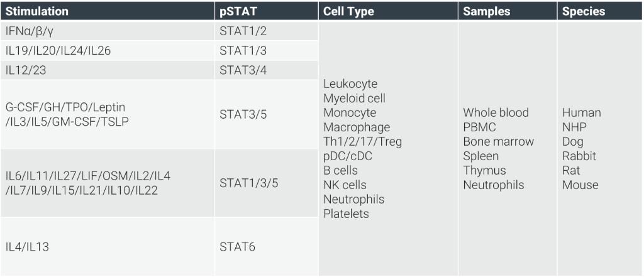
Task: Click the Samples column header
Action: (x=487, y=11)
